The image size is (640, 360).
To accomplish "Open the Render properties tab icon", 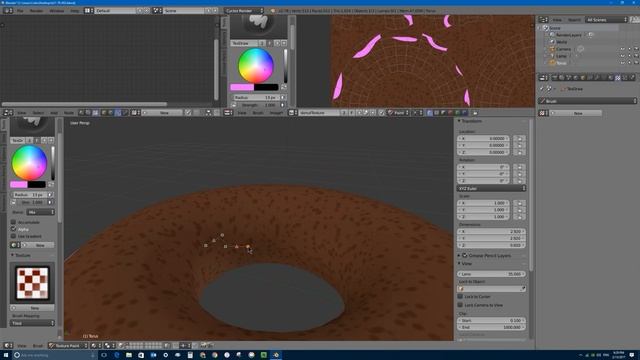I will pos(555,77).
